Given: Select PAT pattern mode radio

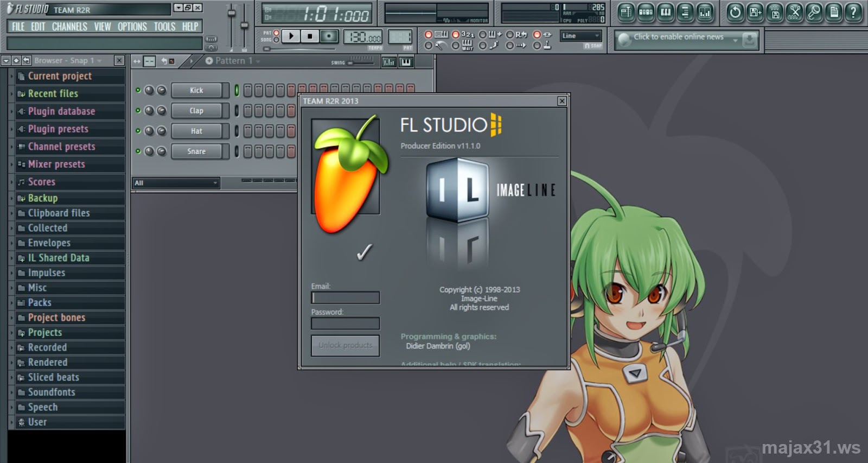Looking at the screenshot, I should pyautogui.click(x=276, y=33).
